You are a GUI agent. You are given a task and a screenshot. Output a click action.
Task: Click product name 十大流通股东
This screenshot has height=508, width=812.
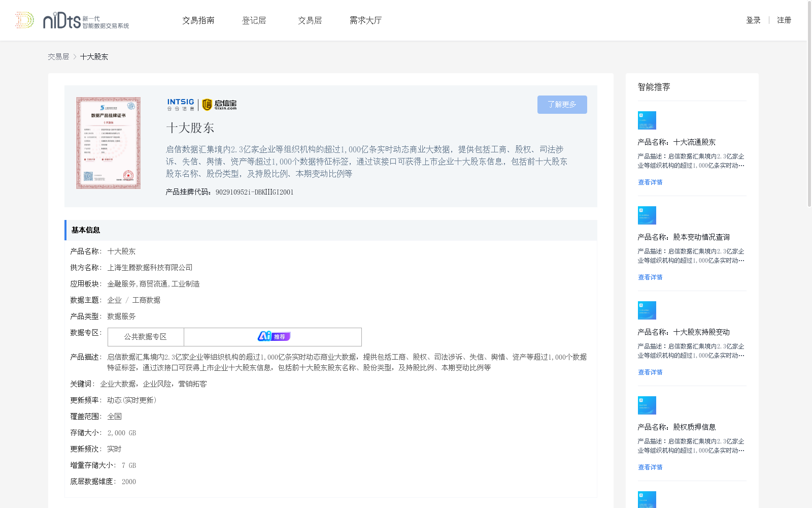(694, 142)
